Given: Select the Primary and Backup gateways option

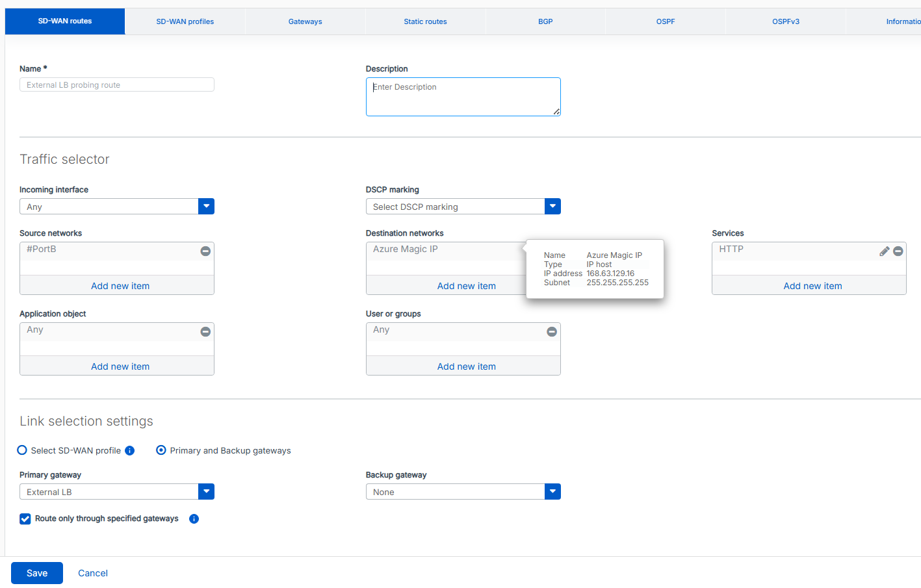Looking at the screenshot, I should pyautogui.click(x=161, y=450).
